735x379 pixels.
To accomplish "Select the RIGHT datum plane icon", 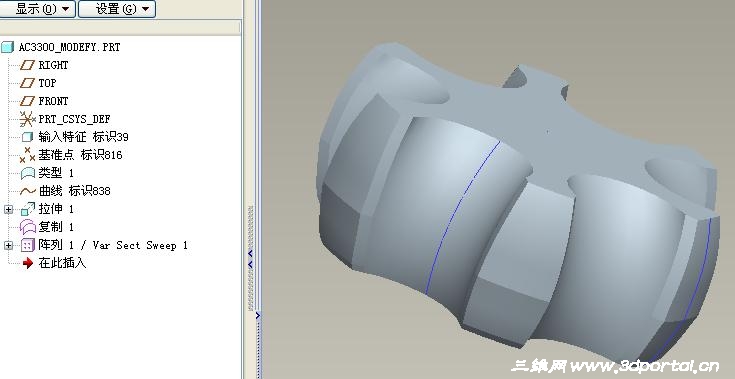I will [x=27, y=65].
